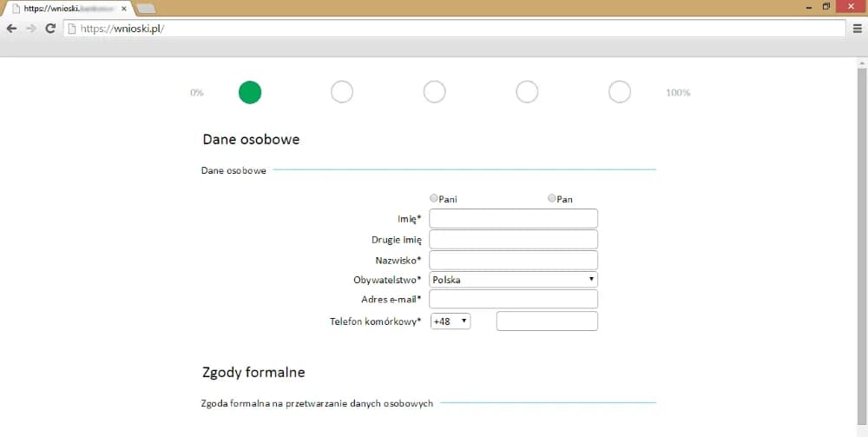Click the browser back arrow
Screen dimensions: 868x437
(x=12, y=28)
